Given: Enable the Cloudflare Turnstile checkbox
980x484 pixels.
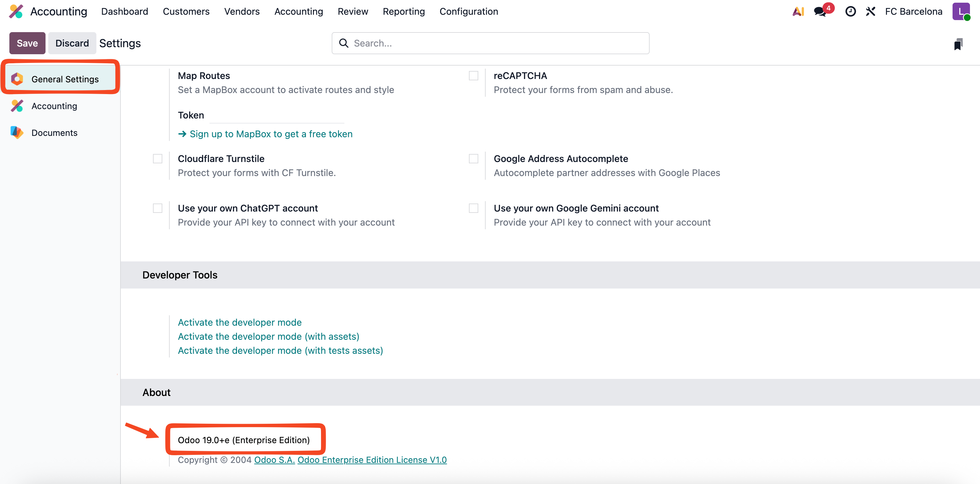Looking at the screenshot, I should pyautogui.click(x=158, y=159).
